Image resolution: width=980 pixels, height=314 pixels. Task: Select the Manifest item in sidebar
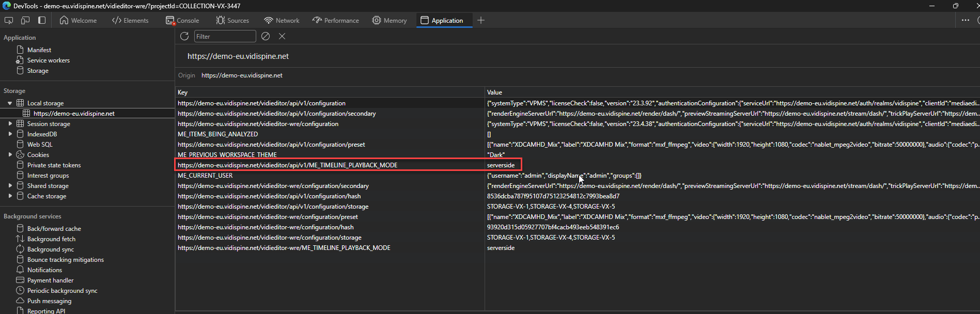coord(39,50)
